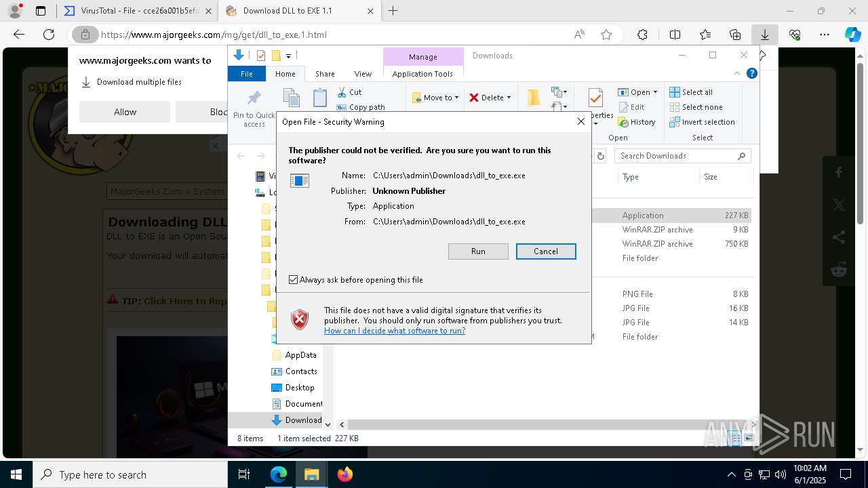Open the quick access toolbar customize dropdown

[x=288, y=56]
